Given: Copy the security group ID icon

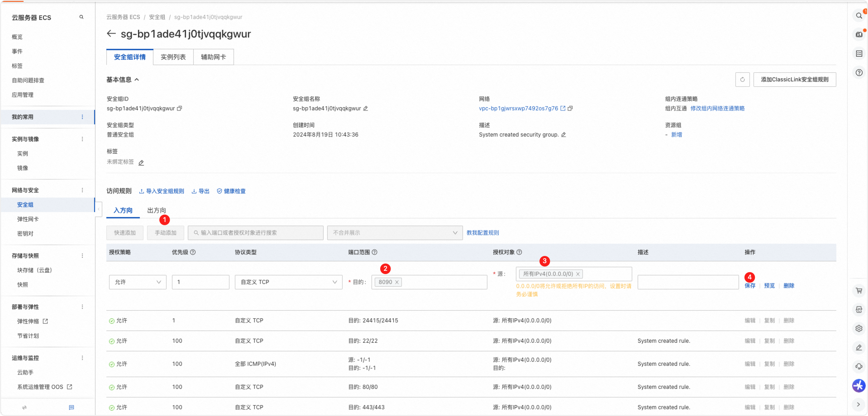Looking at the screenshot, I should [180, 109].
